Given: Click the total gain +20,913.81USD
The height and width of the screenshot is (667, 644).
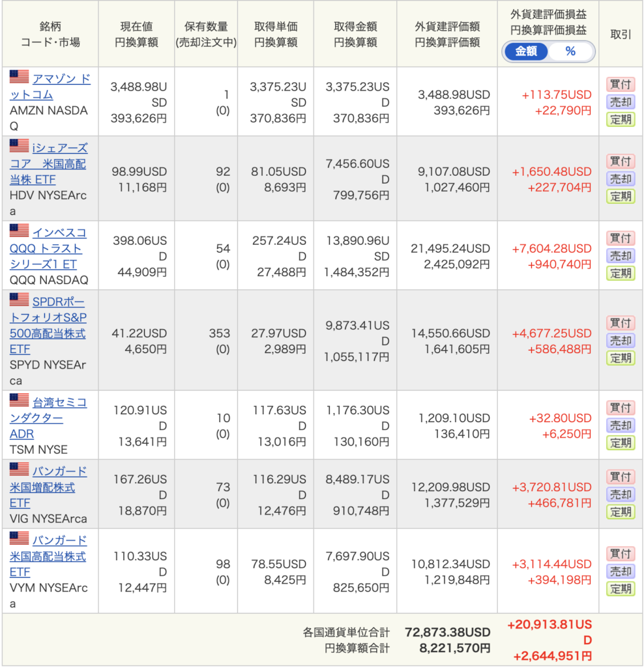Looking at the screenshot, I should [549, 632].
